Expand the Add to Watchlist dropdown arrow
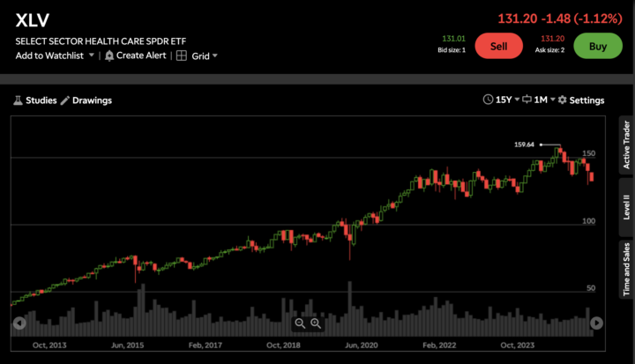The image size is (635, 364). [92, 55]
